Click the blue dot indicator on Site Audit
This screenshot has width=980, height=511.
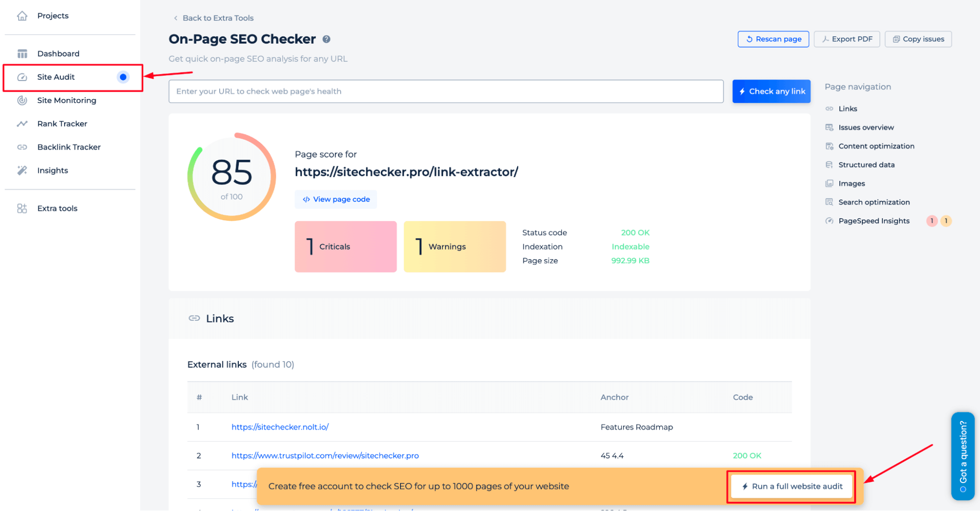[x=123, y=77]
